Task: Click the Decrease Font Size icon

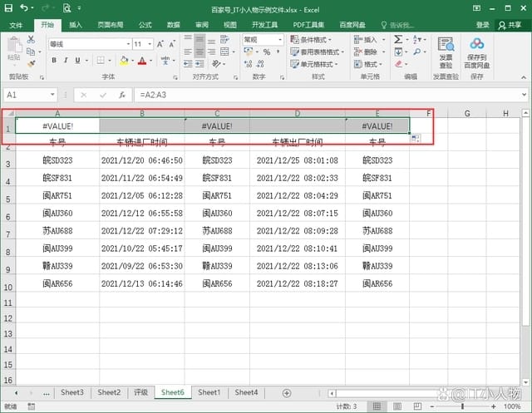Action: [172, 44]
